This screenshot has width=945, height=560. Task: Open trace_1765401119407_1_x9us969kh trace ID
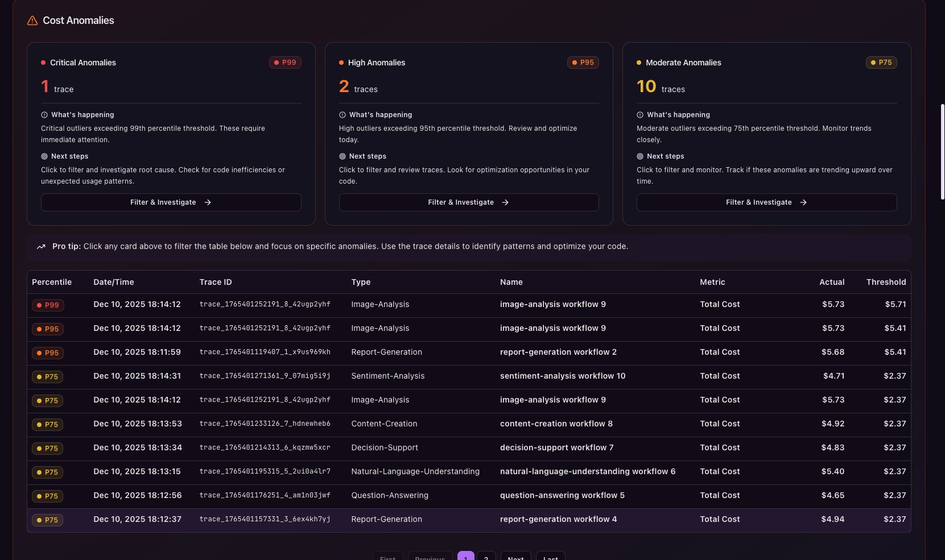point(265,352)
